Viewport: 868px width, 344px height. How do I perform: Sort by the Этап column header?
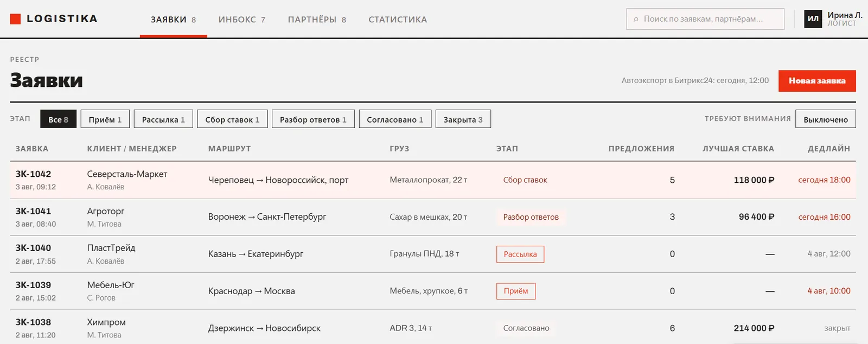507,149
